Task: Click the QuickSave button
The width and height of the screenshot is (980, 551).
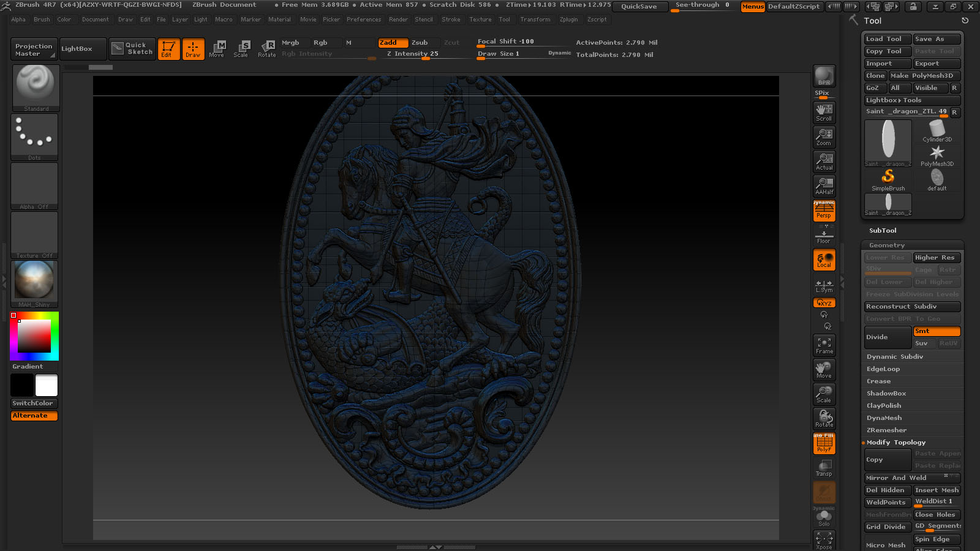Action: [x=639, y=6]
